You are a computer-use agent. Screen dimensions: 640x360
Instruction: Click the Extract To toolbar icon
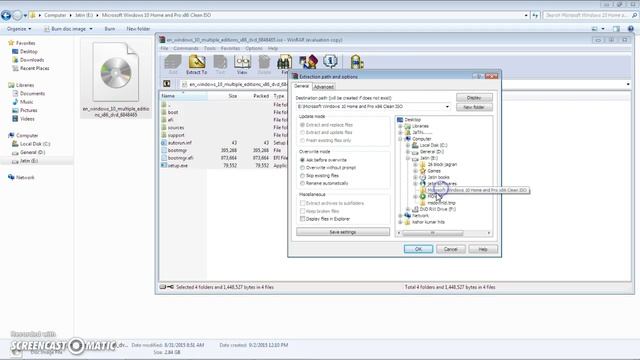click(197, 64)
